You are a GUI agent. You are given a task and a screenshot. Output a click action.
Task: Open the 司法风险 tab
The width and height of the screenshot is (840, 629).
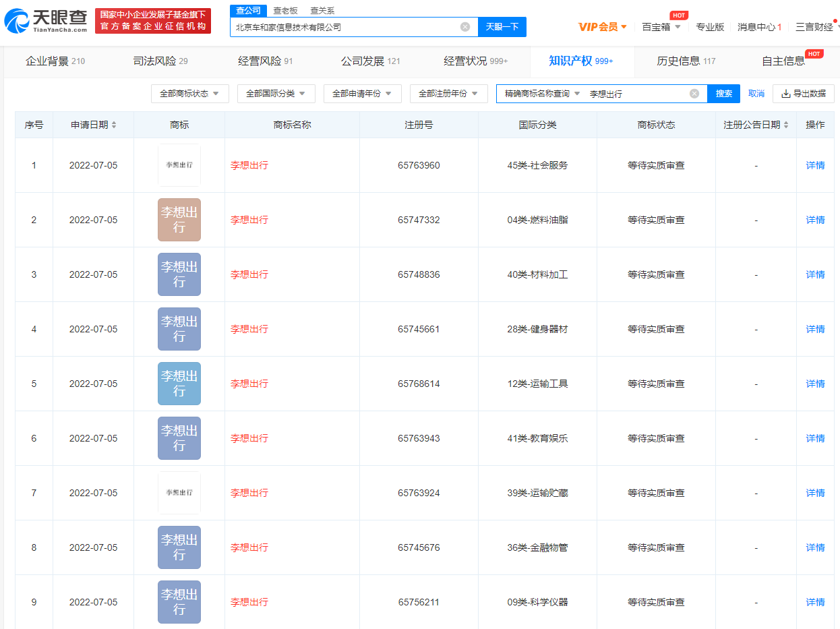160,61
